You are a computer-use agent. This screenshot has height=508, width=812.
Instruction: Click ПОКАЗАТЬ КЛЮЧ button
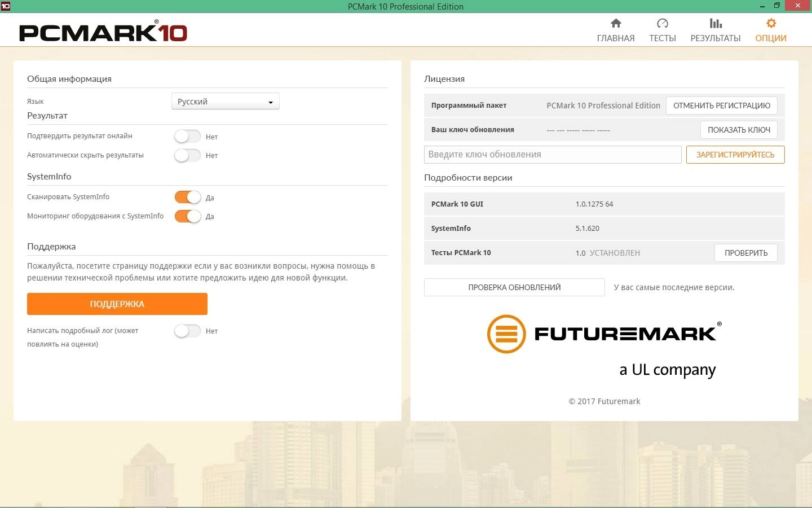pyautogui.click(x=739, y=130)
